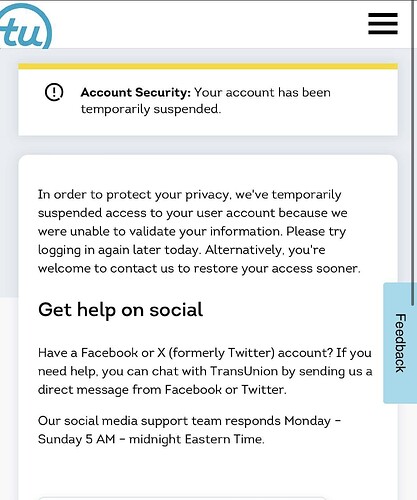Viewport: 417px width, 500px height.
Task: Click the "Get help on social" heading
Action: pos(120,310)
